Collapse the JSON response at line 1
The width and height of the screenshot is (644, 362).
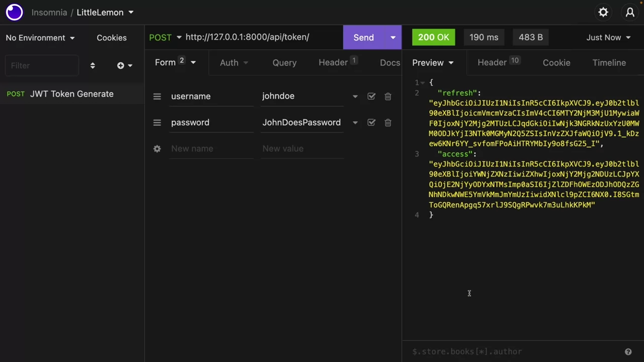[x=422, y=83]
